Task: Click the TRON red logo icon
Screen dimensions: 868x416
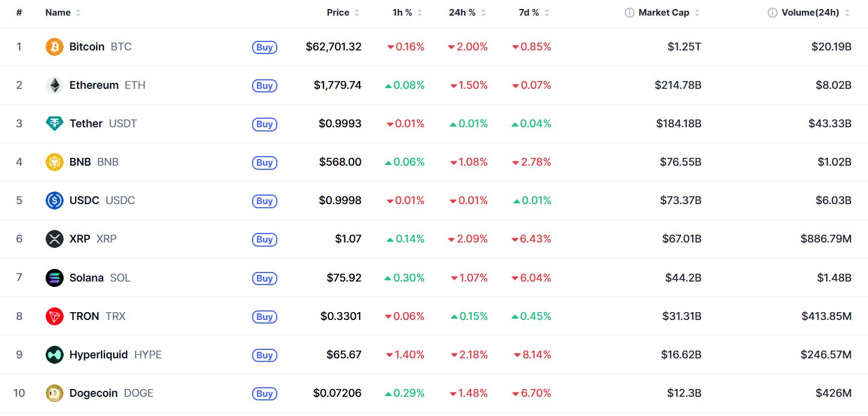Action: pos(55,316)
